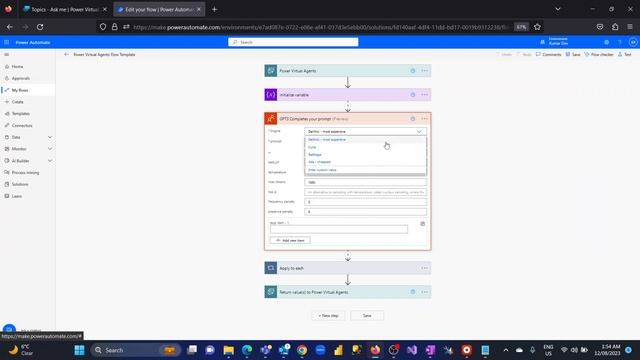640x360 pixels.
Task: Click the presence penalty field
Action: 365,212
